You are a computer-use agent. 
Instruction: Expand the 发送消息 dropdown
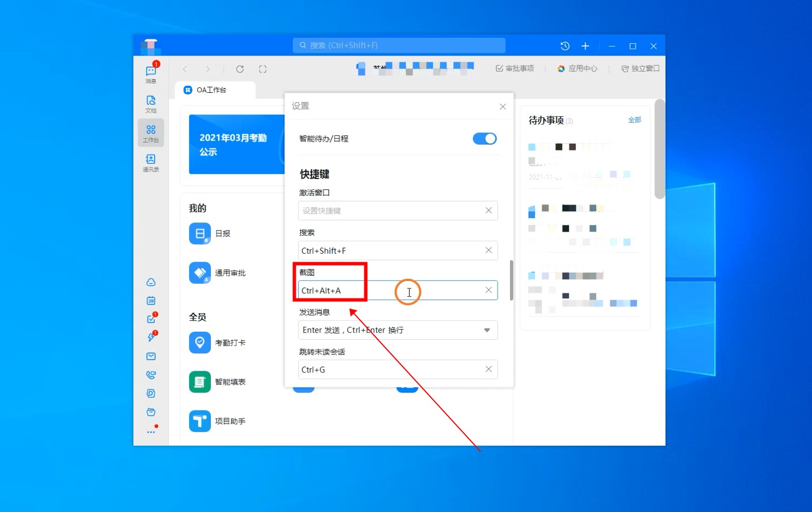click(x=487, y=330)
